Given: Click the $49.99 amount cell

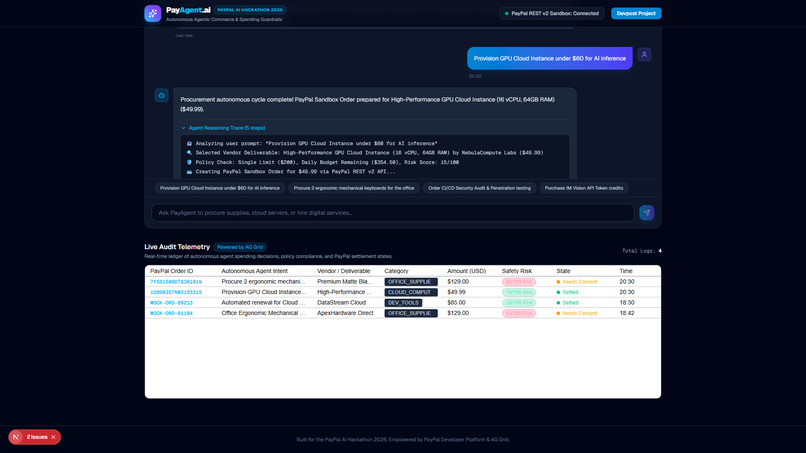Looking at the screenshot, I should [x=456, y=292].
